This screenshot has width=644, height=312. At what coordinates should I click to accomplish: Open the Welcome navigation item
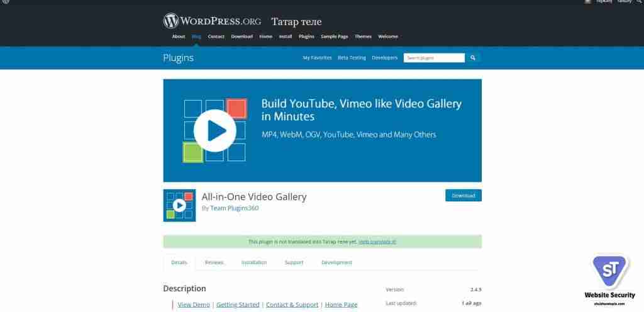pyautogui.click(x=388, y=36)
